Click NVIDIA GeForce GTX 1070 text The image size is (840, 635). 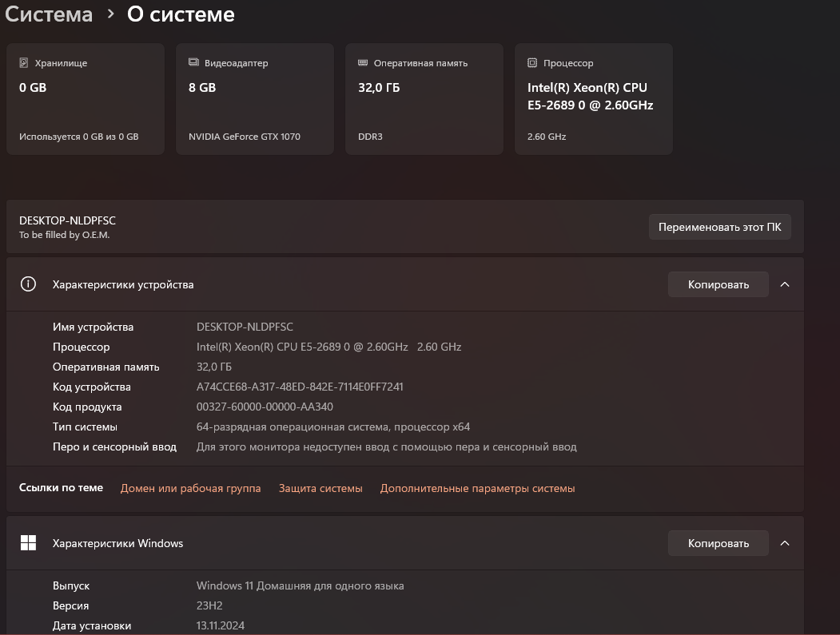[x=245, y=137]
